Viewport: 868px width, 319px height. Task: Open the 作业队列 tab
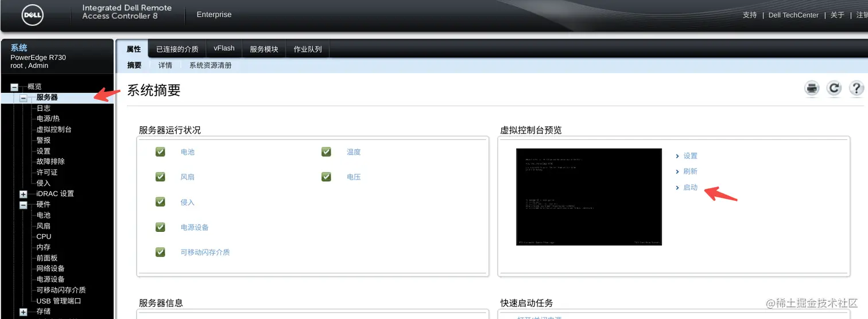(308, 49)
